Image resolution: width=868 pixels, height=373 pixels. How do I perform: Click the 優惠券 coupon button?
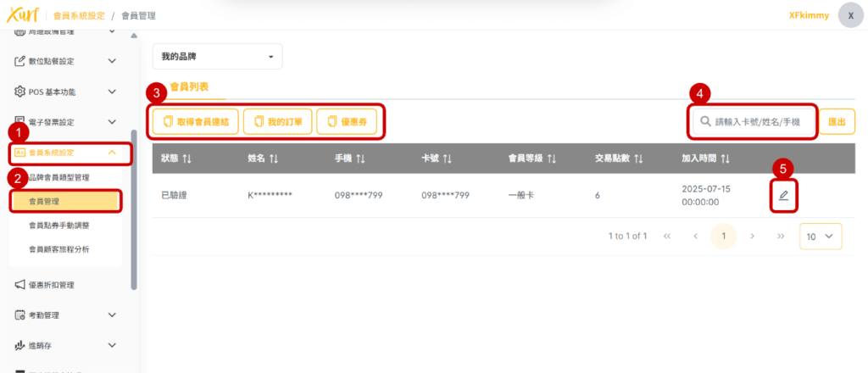click(346, 121)
